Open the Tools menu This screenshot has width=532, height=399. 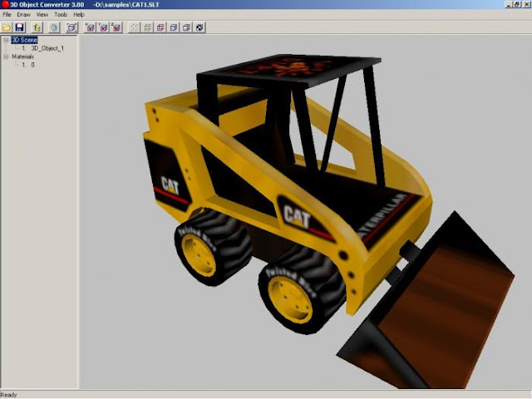[61, 15]
